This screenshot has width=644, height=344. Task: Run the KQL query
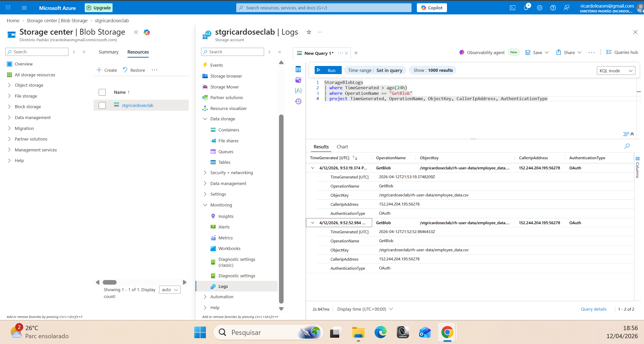(x=328, y=70)
